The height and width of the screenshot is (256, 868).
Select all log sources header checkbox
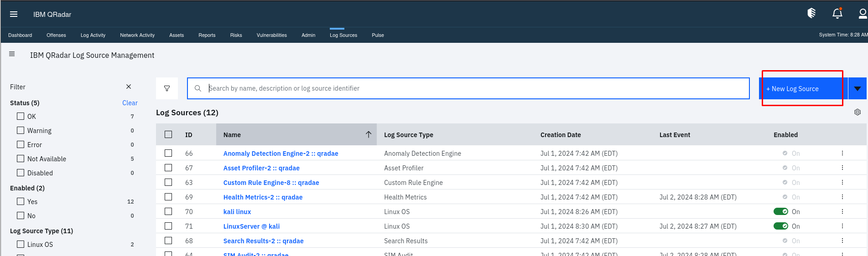(168, 134)
